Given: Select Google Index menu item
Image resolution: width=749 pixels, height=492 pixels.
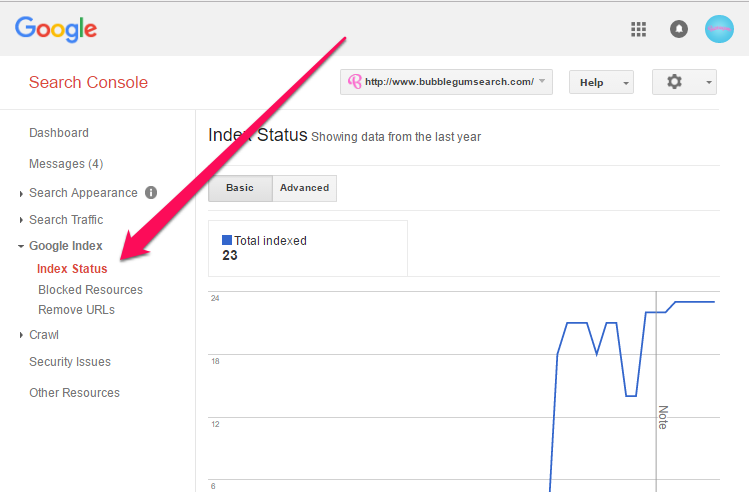Looking at the screenshot, I should pos(65,246).
